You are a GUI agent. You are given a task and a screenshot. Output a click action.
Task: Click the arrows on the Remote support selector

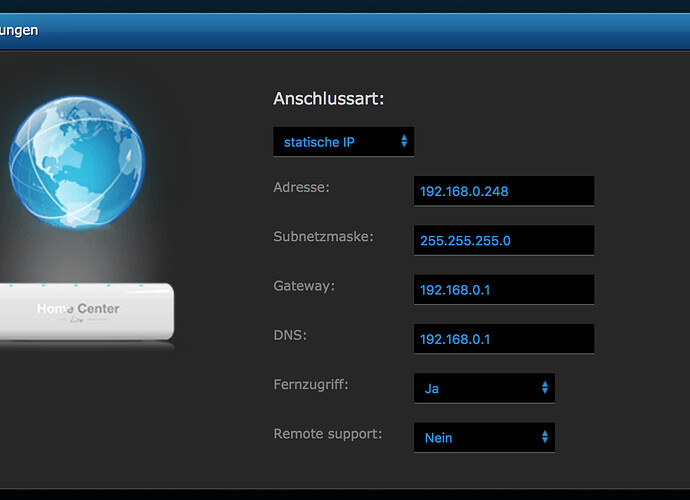coord(545,437)
